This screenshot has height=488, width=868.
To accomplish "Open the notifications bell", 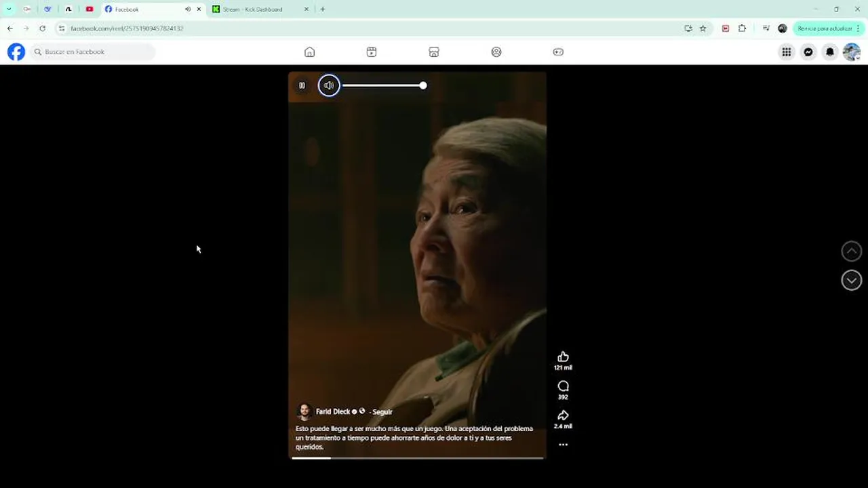I will 830,52.
